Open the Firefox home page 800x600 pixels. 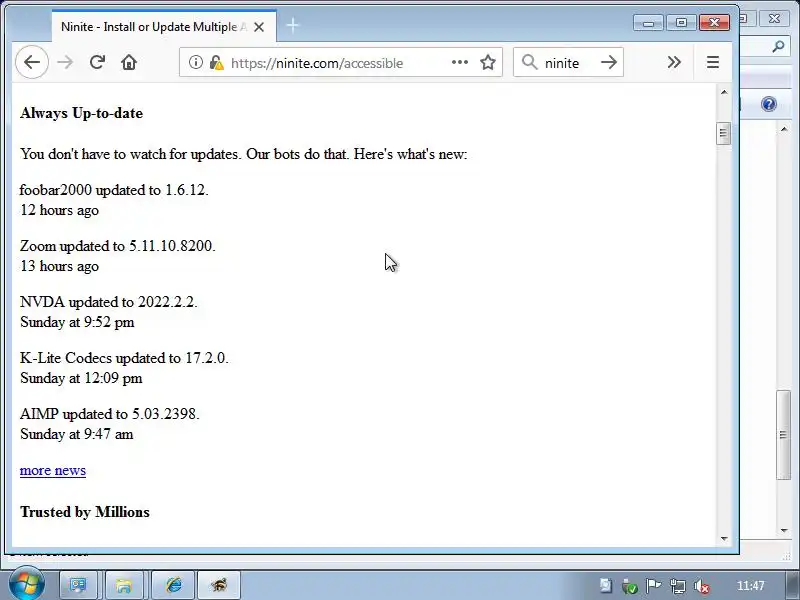click(x=129, y=62)
